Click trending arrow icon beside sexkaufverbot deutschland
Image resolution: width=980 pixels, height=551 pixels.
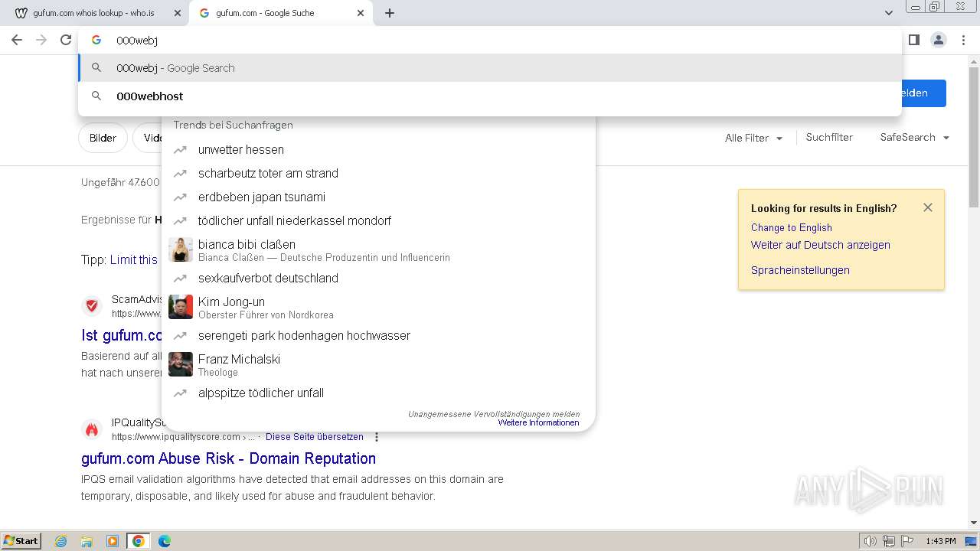coord(180,279)
